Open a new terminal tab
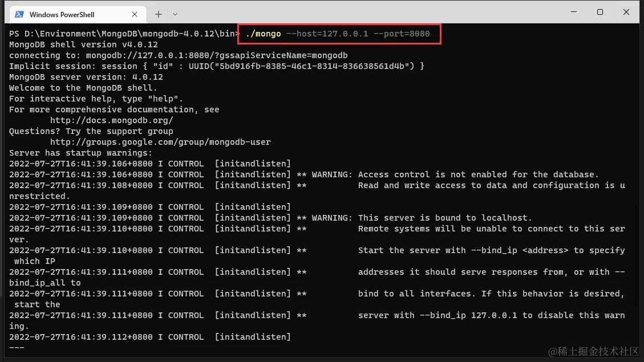This screenshot has width=644, height=362. [x=159, y=14]
